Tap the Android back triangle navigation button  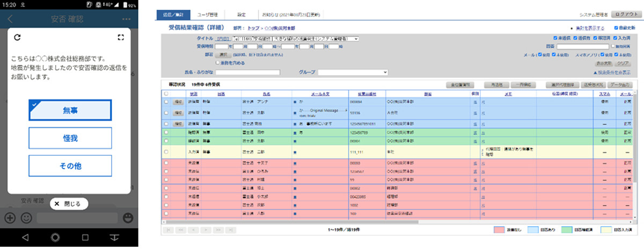coord(25,237)
